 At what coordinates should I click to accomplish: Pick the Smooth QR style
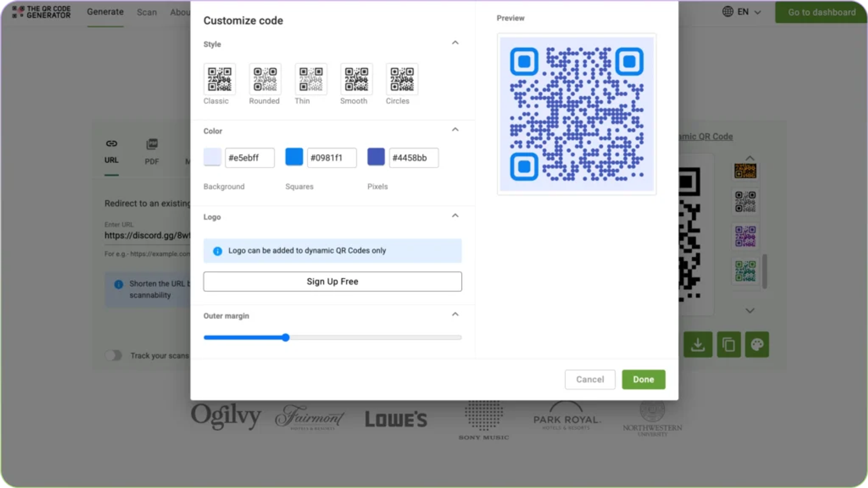[356, 79]
